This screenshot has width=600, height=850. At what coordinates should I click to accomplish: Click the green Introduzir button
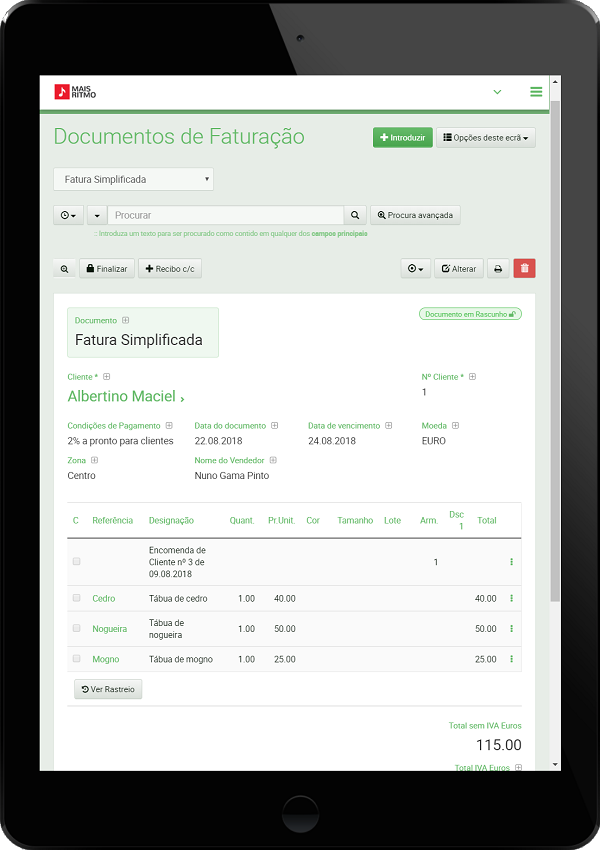(403, 138)
